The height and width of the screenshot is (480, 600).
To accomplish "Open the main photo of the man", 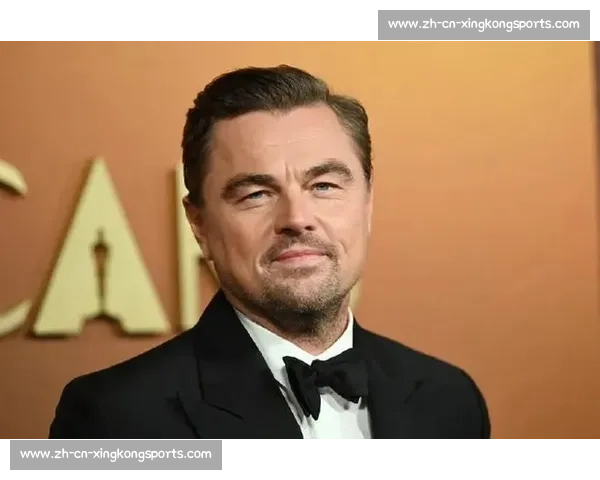I will coord(300,240).
